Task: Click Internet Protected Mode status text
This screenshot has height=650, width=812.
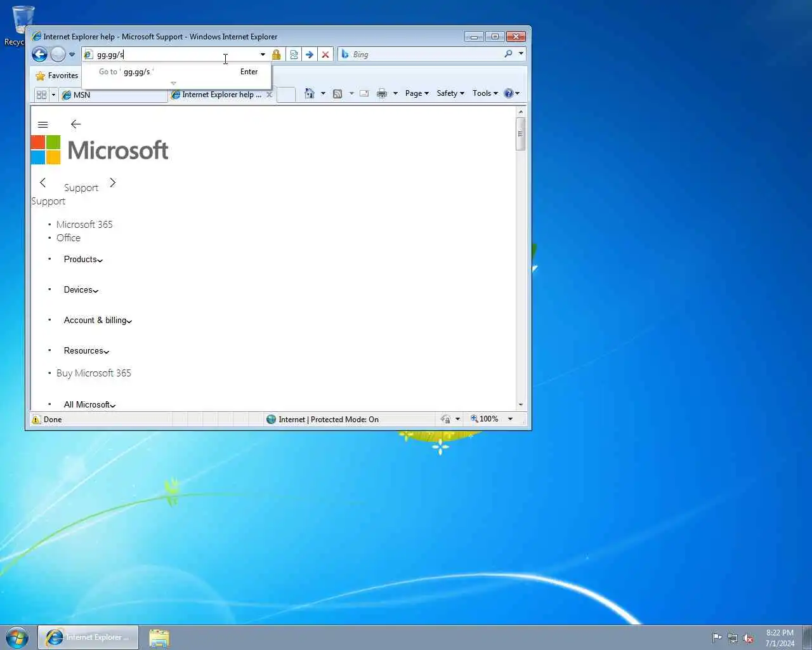Action: [x=329, y=420]
